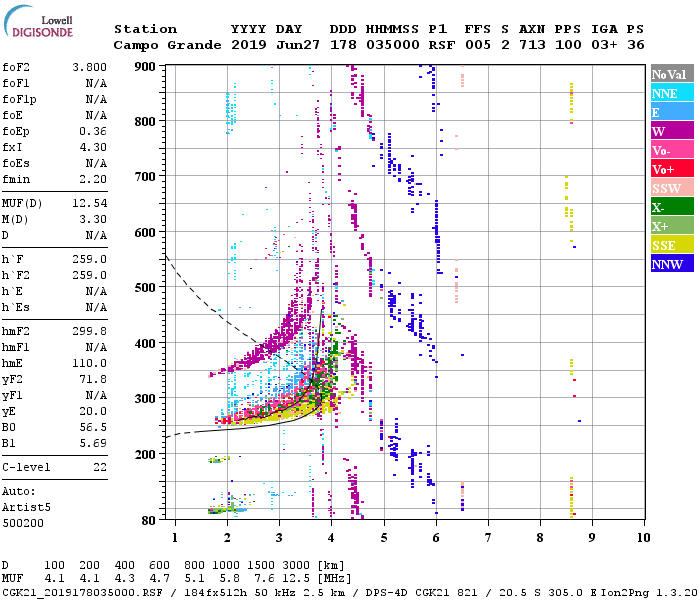Click the 7 MHz frequency axis label
Viewport: 700px width, 600px height.
488,538
